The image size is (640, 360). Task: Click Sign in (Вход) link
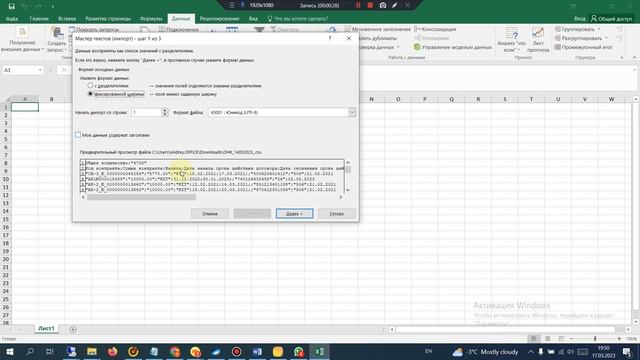coord(579,18)
